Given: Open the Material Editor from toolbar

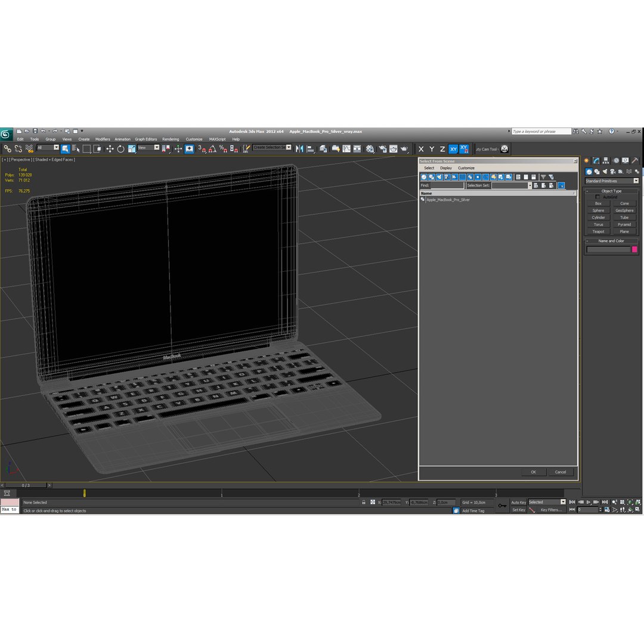Looking at the screenshot, I should pyautogui.click(x=370, y=148).
